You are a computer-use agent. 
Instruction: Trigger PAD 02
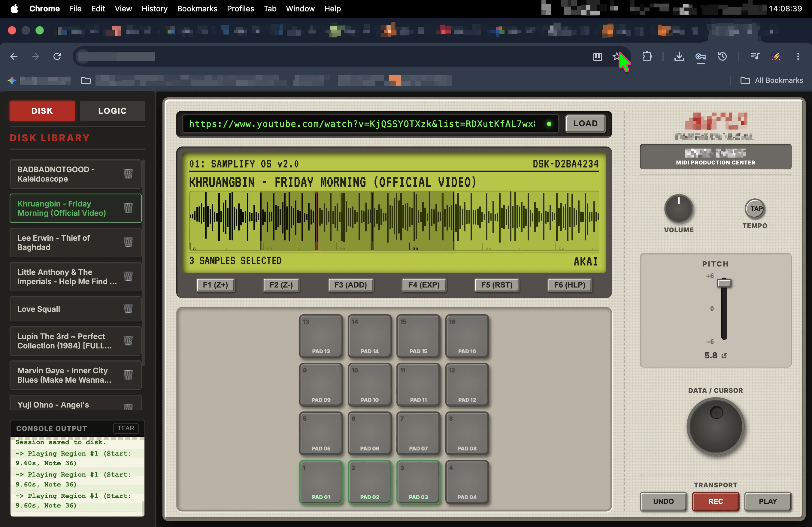click(x=369, y=482)
